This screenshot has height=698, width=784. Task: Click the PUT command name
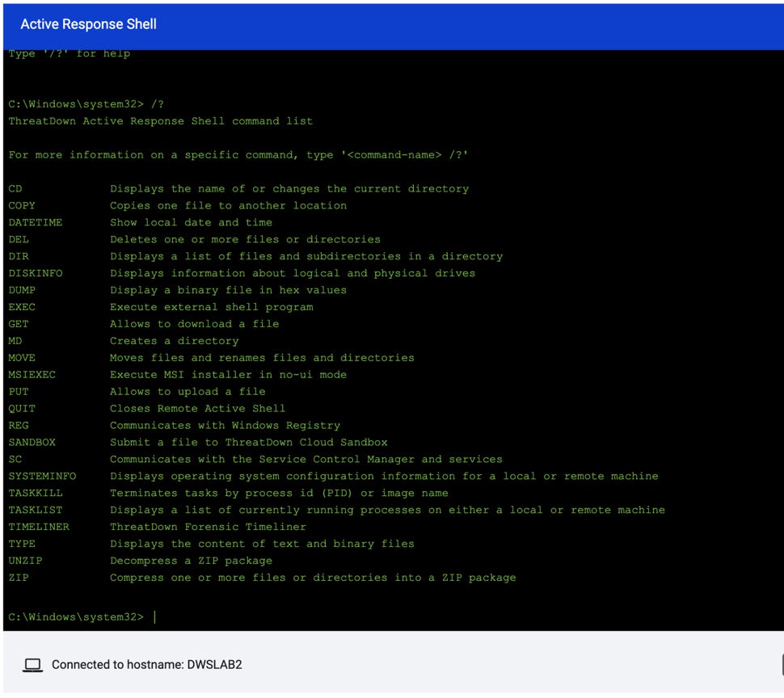[19, 392]
